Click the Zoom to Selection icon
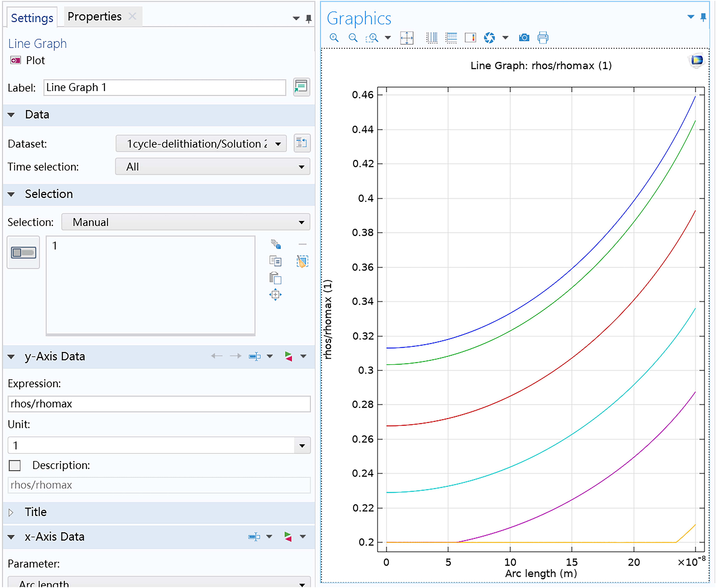This screenshot has width=716, height=588. [x=275, y=295]
